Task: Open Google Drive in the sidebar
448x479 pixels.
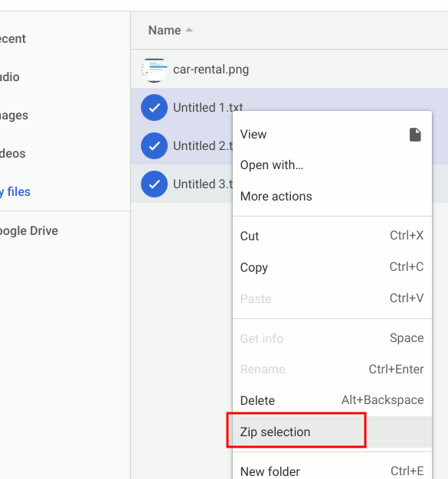Action: point(29,231)
